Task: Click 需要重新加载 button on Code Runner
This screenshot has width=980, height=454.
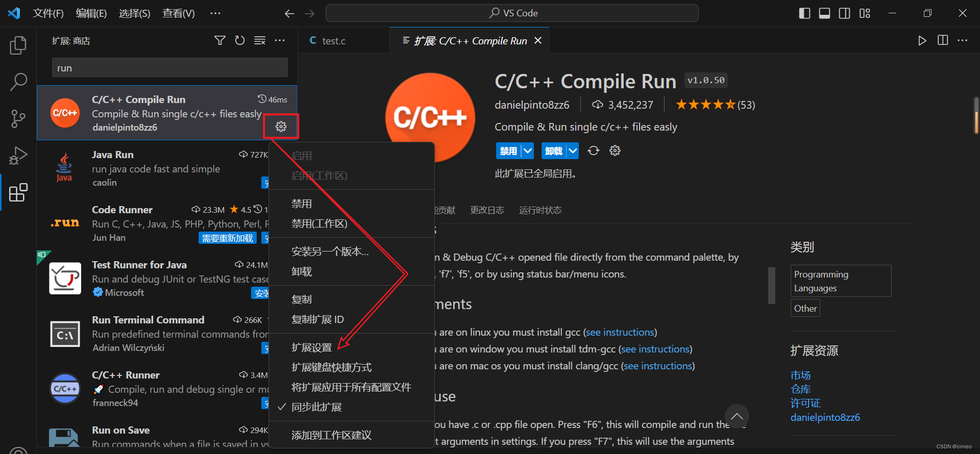Action: 228,238
